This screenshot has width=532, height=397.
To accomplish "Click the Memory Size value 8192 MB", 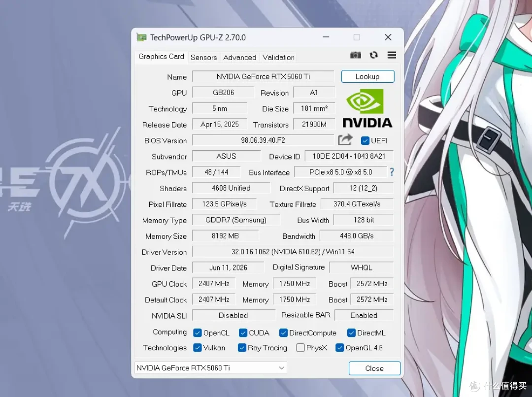I will tap(225, 235).
